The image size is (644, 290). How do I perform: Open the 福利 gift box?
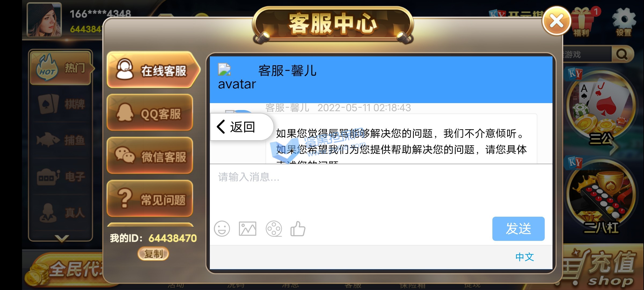[x=581, y=21]
